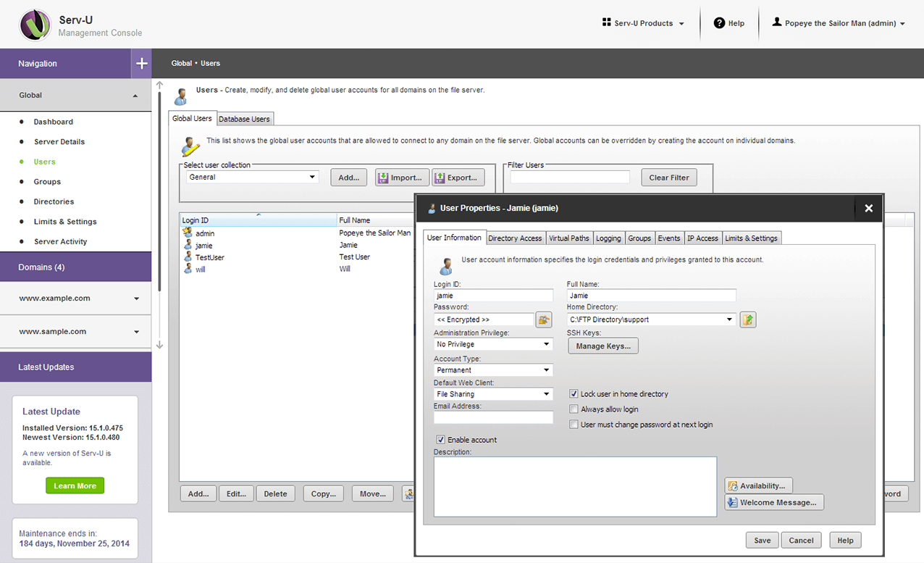This screenshot has height=563, width=924.
Task: Click the admin user icon in the list
Action: (x=188, y=233)
